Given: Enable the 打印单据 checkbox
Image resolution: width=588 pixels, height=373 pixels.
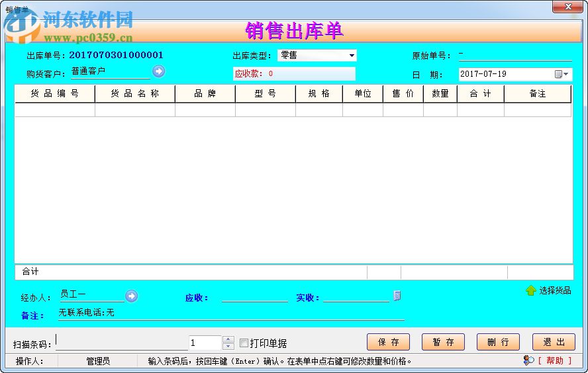Looking at the screenshot, I should [x=244, y=343].
